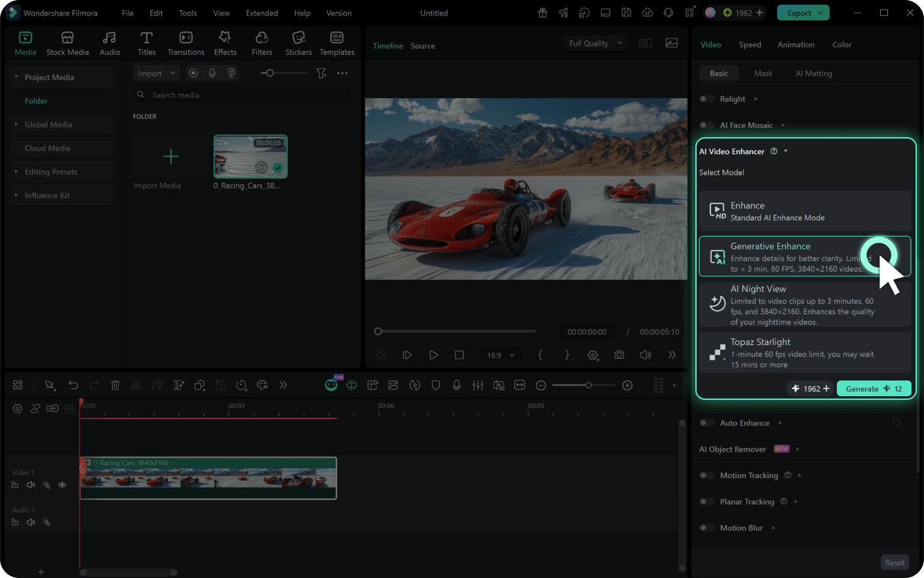Open the voiceover microphone in timeline toolbar
The width and height of the screenshot is (924, 578).
tap(457, 385)
